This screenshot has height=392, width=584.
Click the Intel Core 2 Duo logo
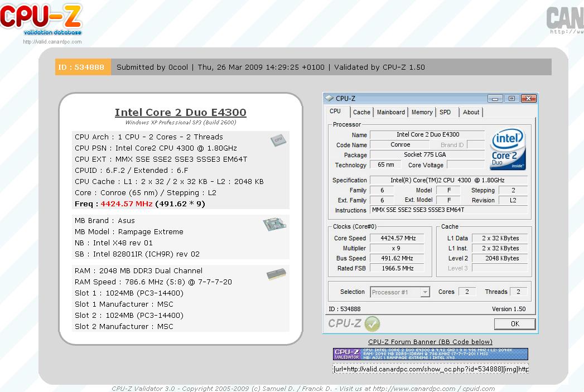tap(508, 149)
